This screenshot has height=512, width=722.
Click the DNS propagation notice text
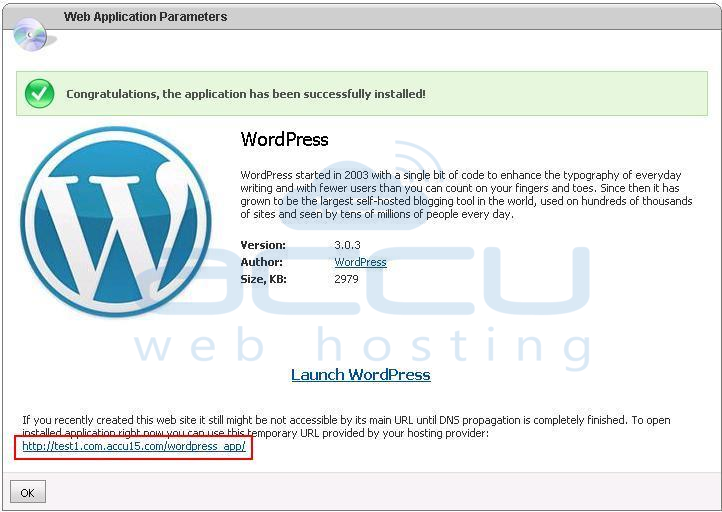[346, 426]
